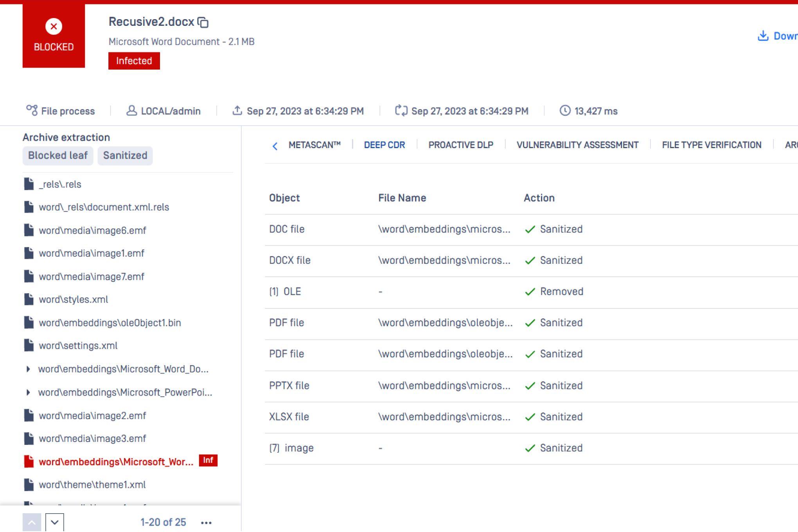Viewport: 798px width, 532px height.
Task: Open the page-down chevron in pagination
Action: point(55,522)
